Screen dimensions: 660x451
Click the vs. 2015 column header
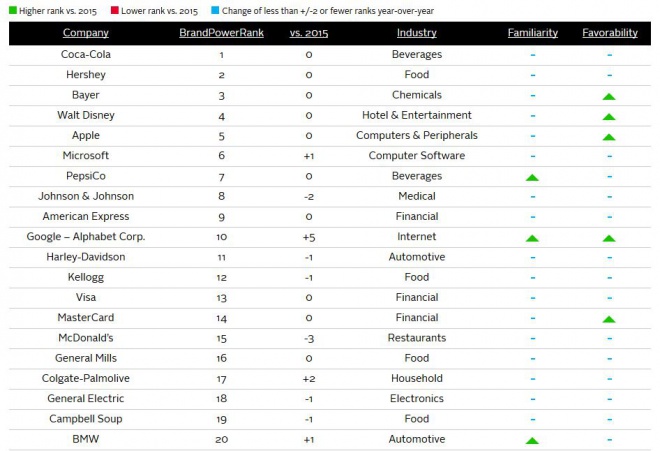coord(309,33)
